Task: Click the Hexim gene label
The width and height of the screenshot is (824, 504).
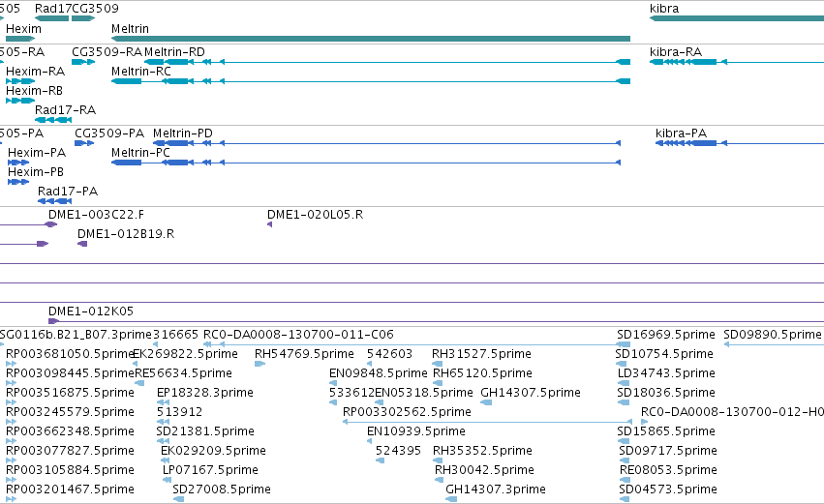Action: [23, 29]
